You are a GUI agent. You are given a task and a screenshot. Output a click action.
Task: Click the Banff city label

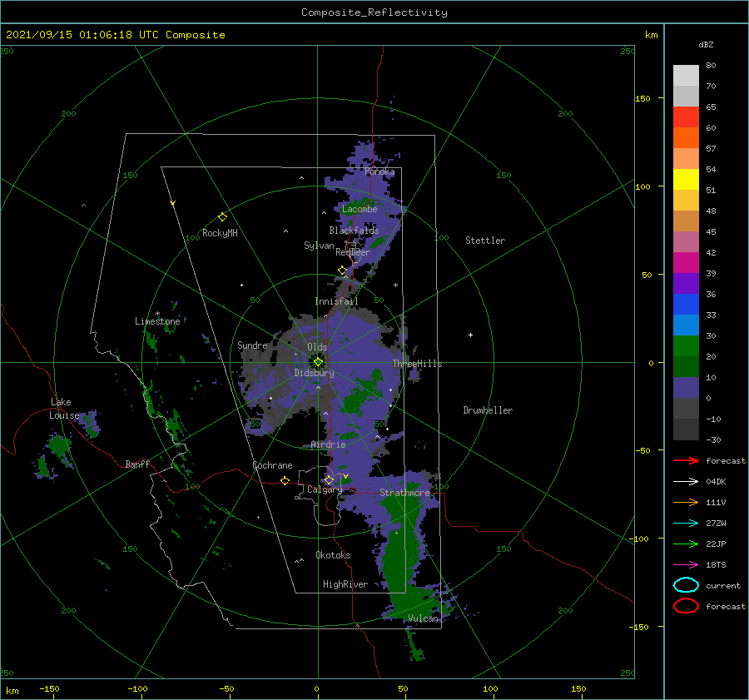(x=137, y=464)
